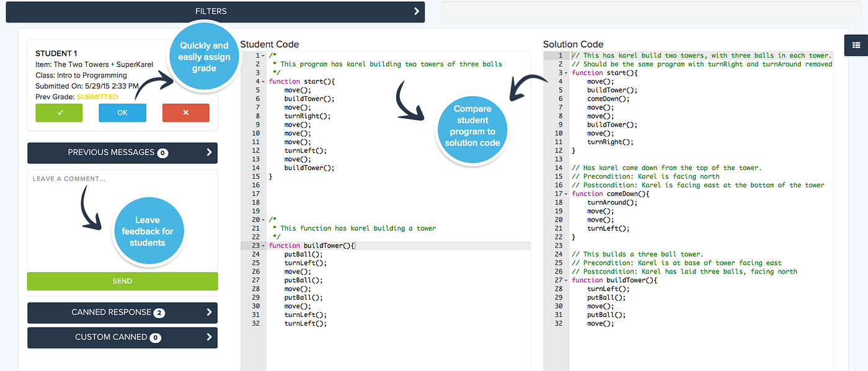Image resolution: width=868 pixels, height=371 pixels.
Task: Click the CUSTOM CANNED arrow icon
Action: click(211, 337)
